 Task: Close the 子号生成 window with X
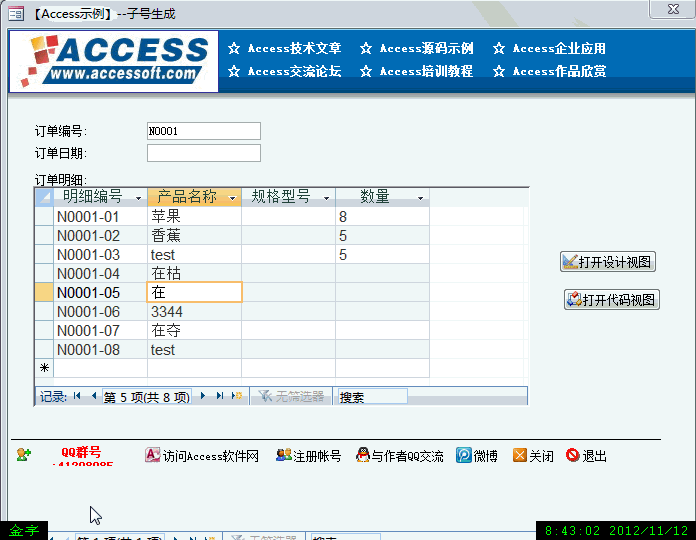(x=673, y=9)
